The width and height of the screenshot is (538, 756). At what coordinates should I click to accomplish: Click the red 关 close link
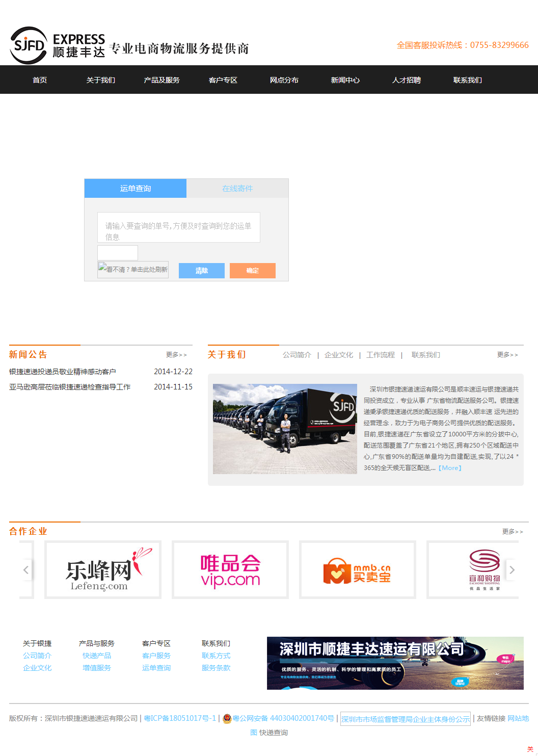click(x=530, y=749)
